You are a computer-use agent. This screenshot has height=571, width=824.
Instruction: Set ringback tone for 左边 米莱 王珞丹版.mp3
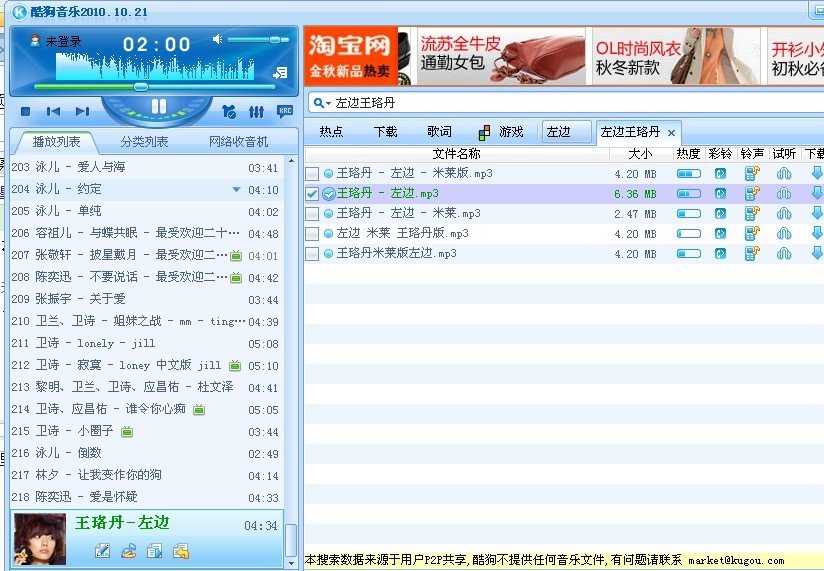coord(720,234)
